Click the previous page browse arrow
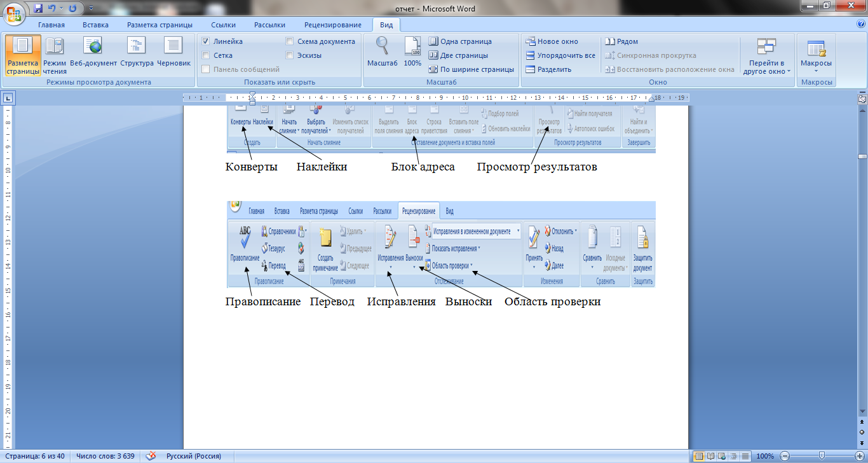 coord(862,422)
